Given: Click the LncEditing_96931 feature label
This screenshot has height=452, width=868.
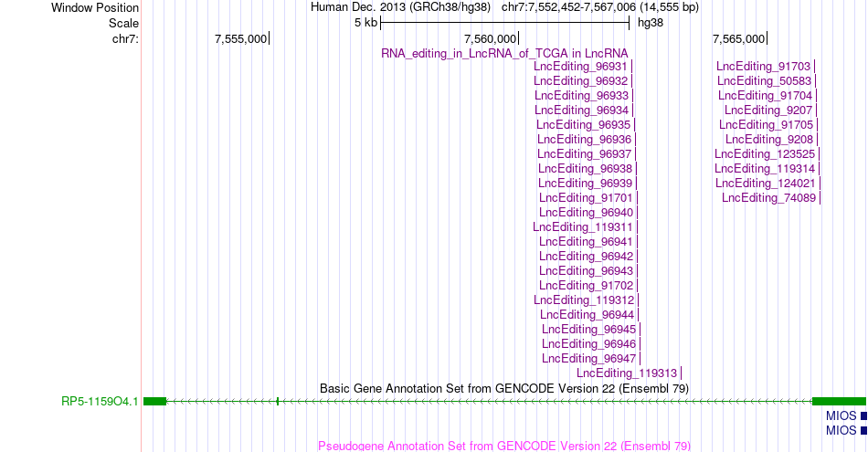Looking at the screenshot, I should pyautogui.click(x=580, y=67).
